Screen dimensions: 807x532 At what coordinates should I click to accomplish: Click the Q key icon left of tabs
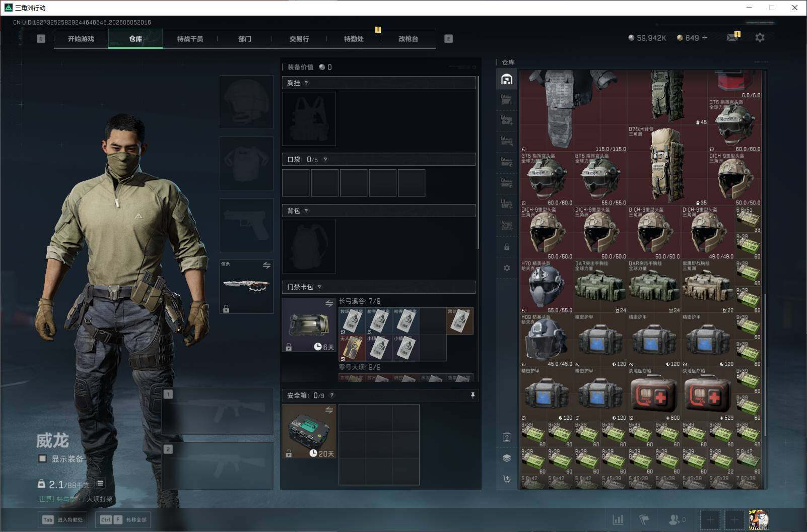pyautogui.click(x=41, y=39)
